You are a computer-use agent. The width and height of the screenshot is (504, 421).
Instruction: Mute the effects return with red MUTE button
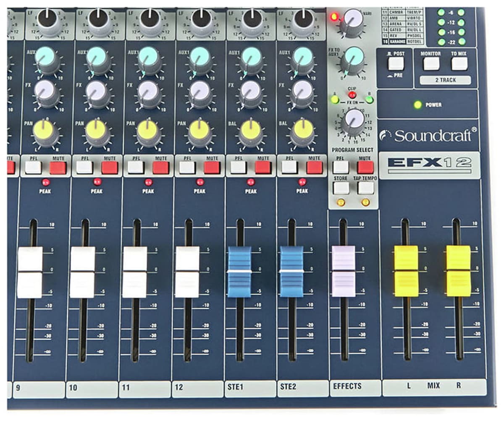tap(365, 167)
